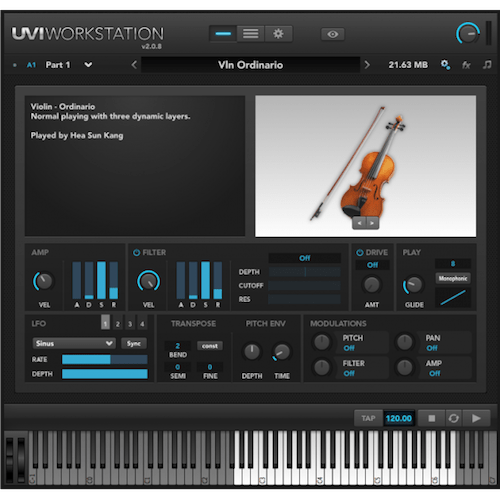Toggle the eye preview button

tap(332, 34)
